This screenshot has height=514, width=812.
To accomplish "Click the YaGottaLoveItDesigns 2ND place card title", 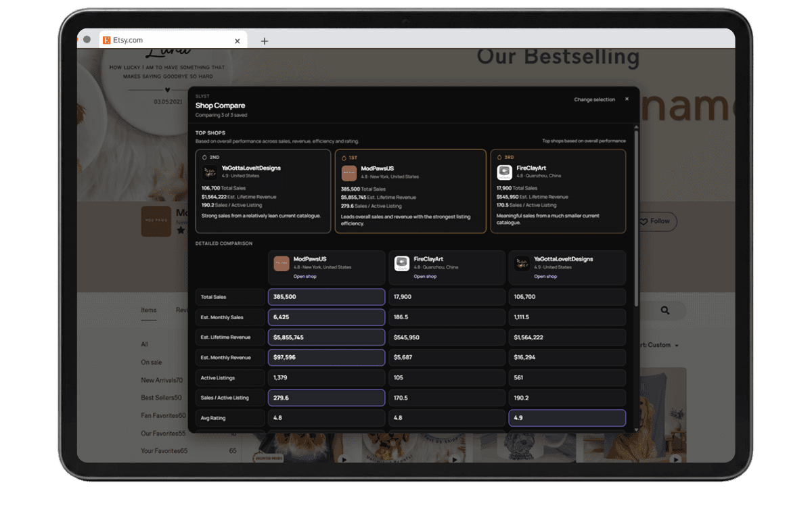I will 251,168.
